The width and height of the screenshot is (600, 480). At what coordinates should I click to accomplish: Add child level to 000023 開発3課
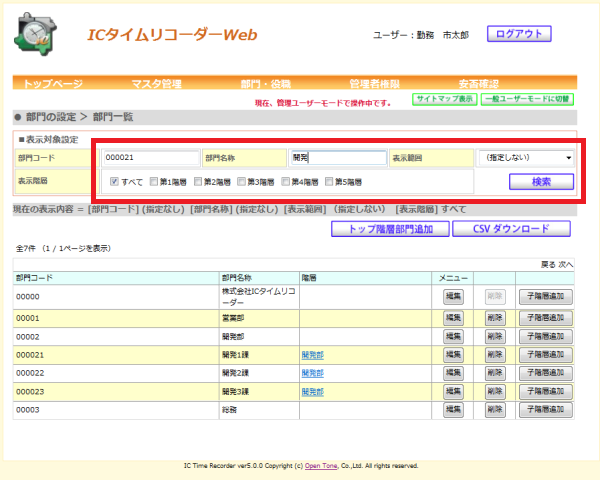click(x=546, y=392)
